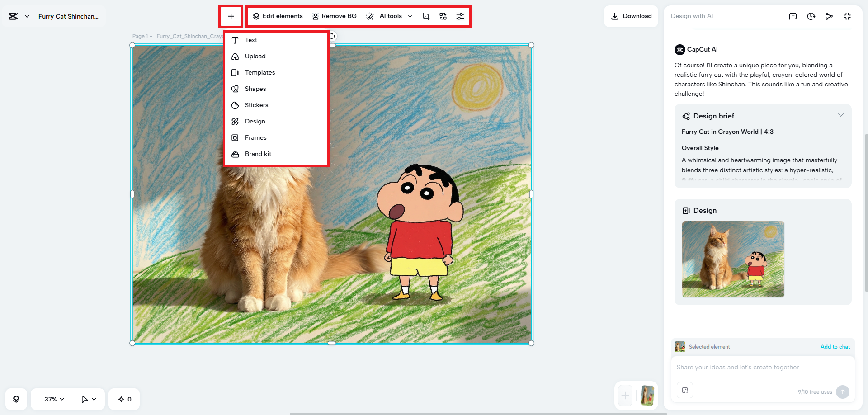Click the credits counter showing 0
This screenshot has height=415, width=868.
click(x=124, y=399)
